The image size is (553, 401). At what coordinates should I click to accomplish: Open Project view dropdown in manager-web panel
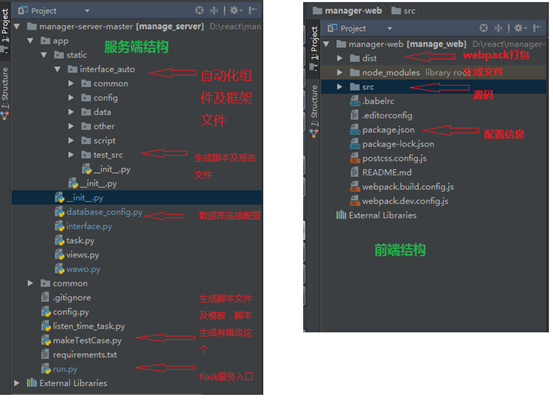(x=390, y=29)
